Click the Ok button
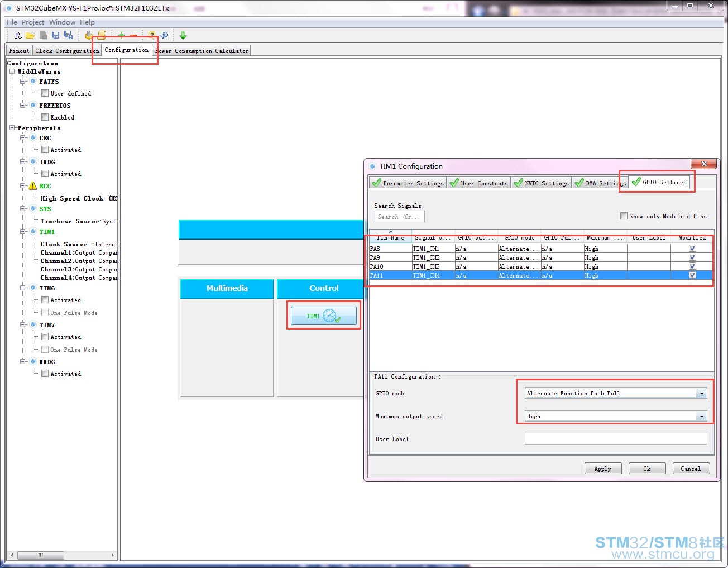Screen dimensions: 728x568 click(x=647, y=469)
